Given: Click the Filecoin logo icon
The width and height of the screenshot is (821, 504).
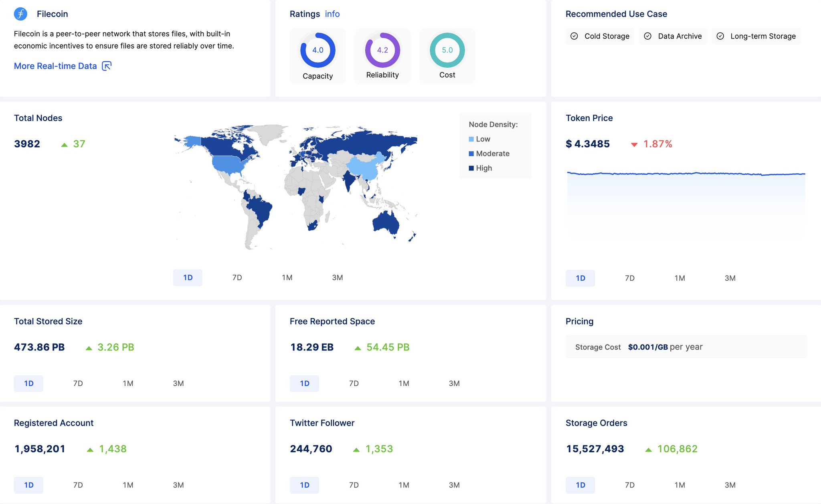Looking at the screenshot, I should 20,14.
